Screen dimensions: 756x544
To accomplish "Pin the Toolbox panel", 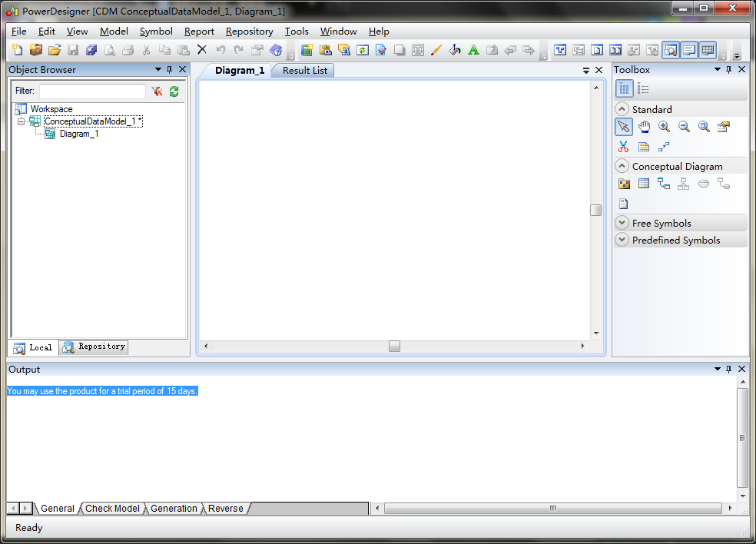I will (728, 69).
